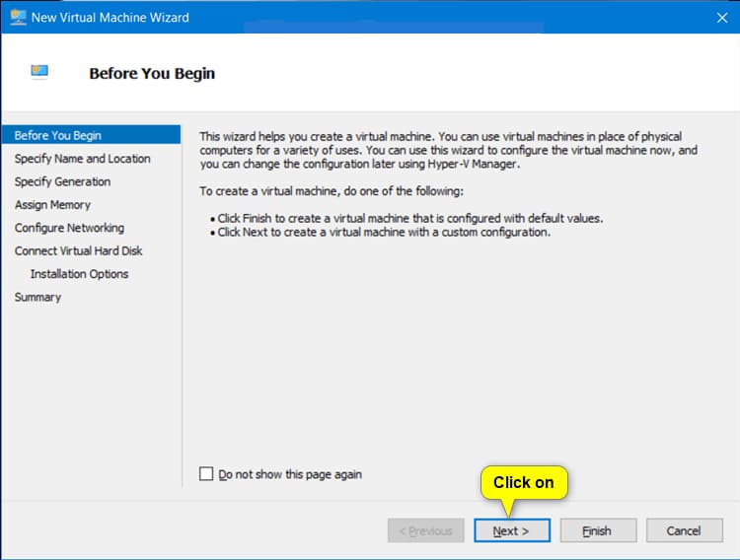Viewport: 740px width, 560px height.
Task: Click the yellow 'Click on' callout bubble
Action: [523, 482]
